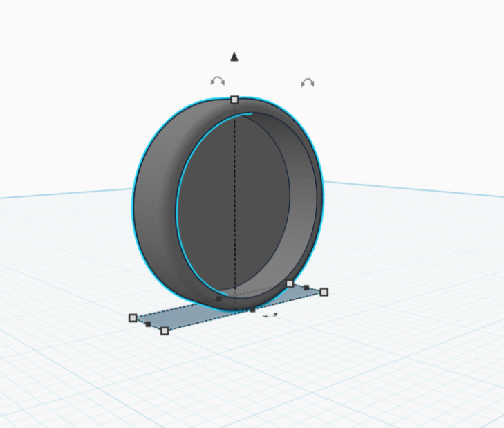This screenshot has width=504, height=428.
Task: Click the white corner handle touching the ring's rim
Action: tap(290, 283)
